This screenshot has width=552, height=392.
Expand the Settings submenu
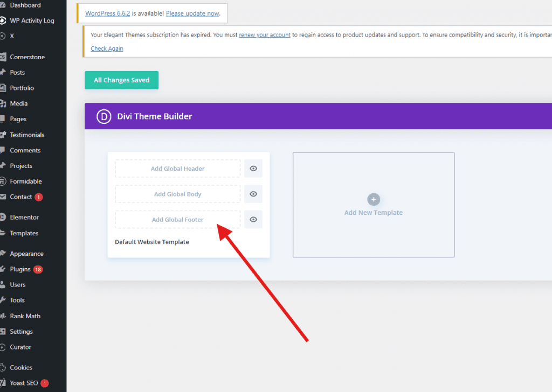23,332
